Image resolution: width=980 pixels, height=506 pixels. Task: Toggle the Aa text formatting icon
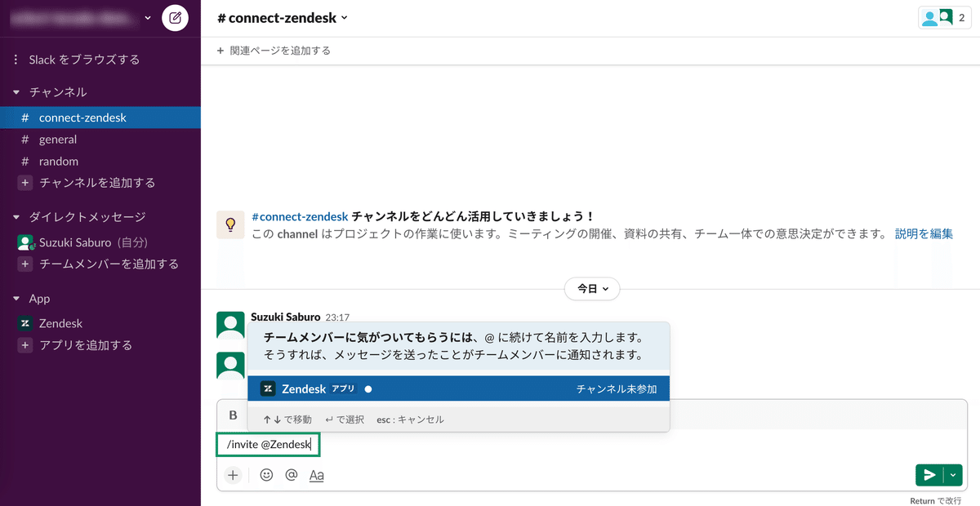317,475
